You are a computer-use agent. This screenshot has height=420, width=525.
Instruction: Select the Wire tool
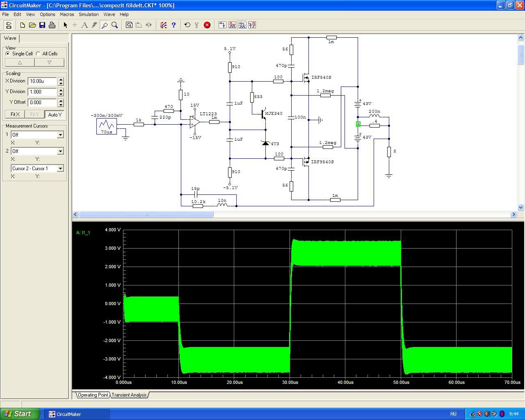point(75,25)
